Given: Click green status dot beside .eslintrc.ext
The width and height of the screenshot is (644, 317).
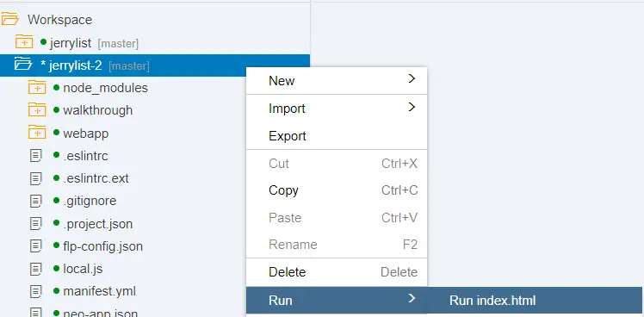Looking at the screenshot, I should click(57, 177).
